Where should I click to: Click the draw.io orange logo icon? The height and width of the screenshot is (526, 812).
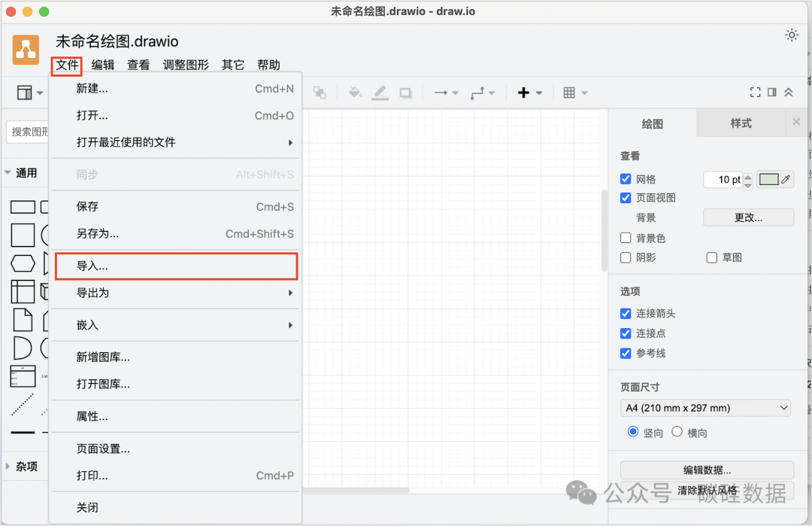click(x=26, y=50)
